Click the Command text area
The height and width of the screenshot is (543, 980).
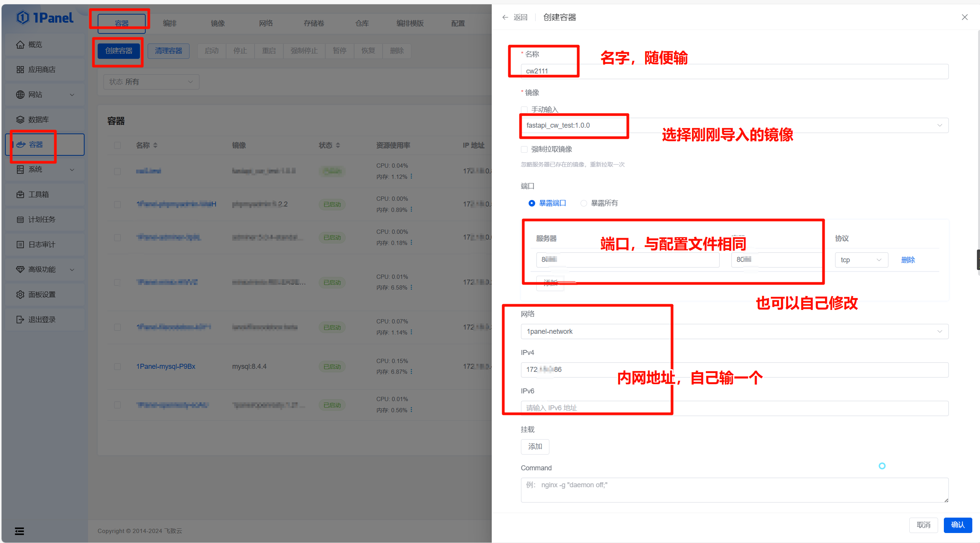coord(734,490)
